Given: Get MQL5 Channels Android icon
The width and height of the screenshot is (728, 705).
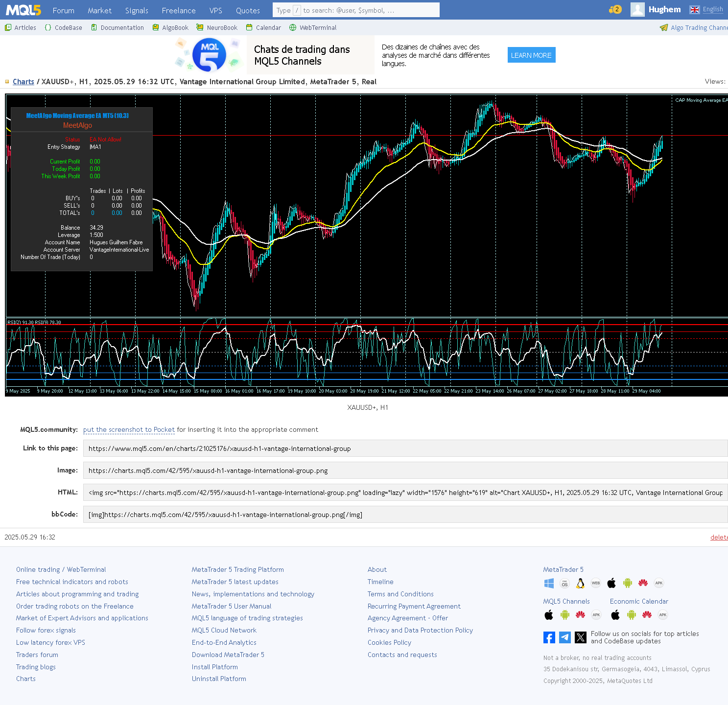Looking at the screenshot, I should coord(565,615).
